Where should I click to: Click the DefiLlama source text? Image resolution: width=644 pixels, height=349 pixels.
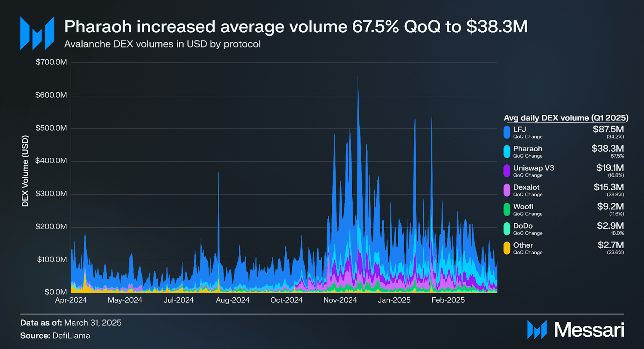pyautogui.click(x=71, y=335)
